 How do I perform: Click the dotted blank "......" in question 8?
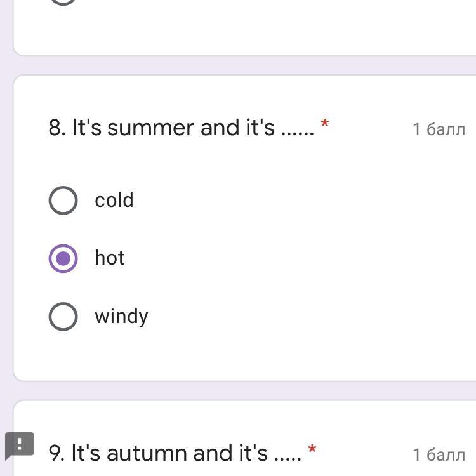[x=297, y=129]
